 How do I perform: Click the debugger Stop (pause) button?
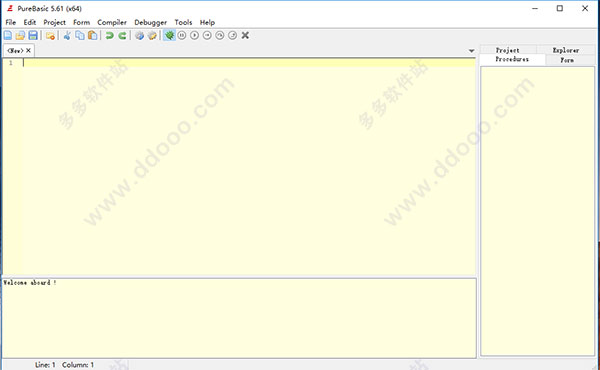coord(182,36)
